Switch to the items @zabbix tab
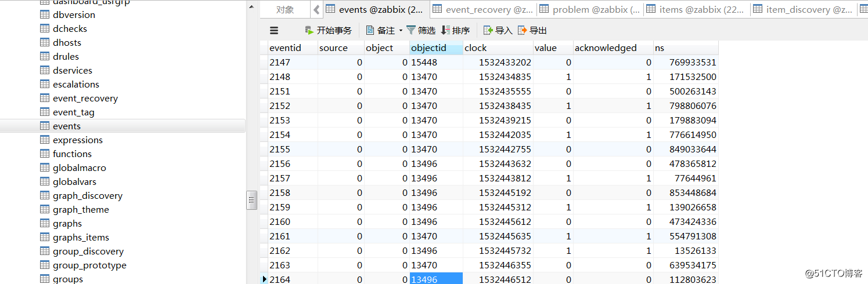Image resolution: width=868 pixels, height=284 pixels. 697,9
